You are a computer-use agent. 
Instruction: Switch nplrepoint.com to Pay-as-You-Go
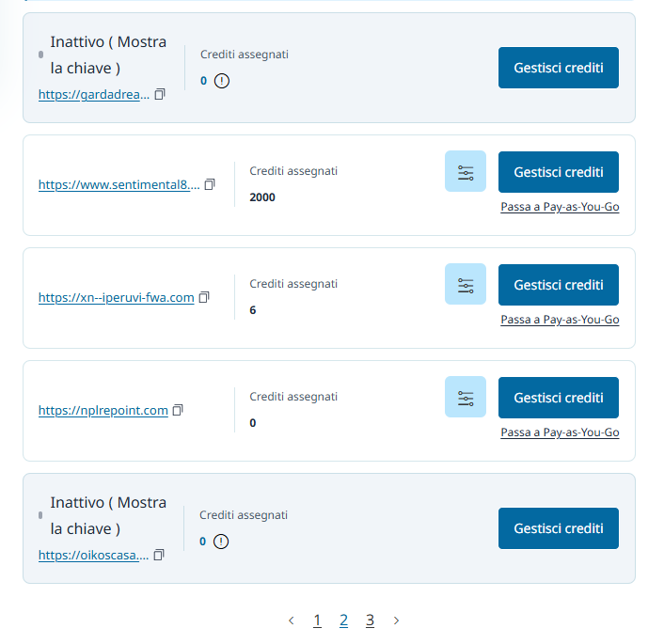[560, 432]
